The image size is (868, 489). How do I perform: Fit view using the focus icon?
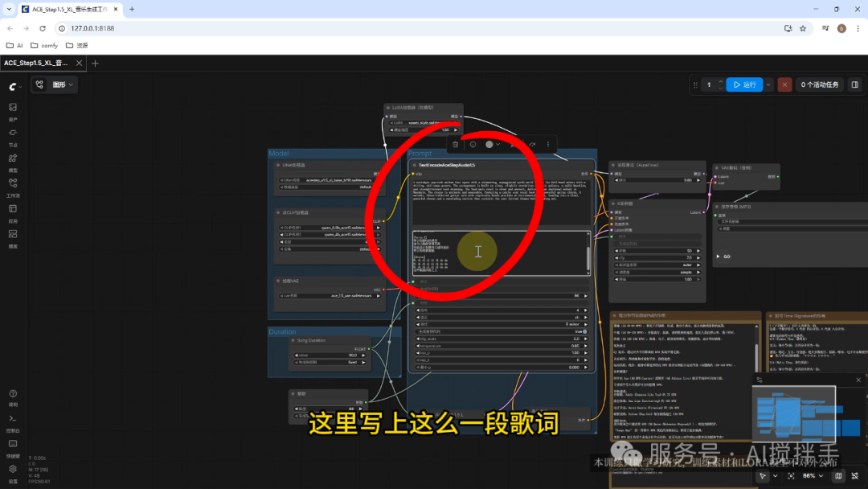pyautogui.click(x=791, y=475)
